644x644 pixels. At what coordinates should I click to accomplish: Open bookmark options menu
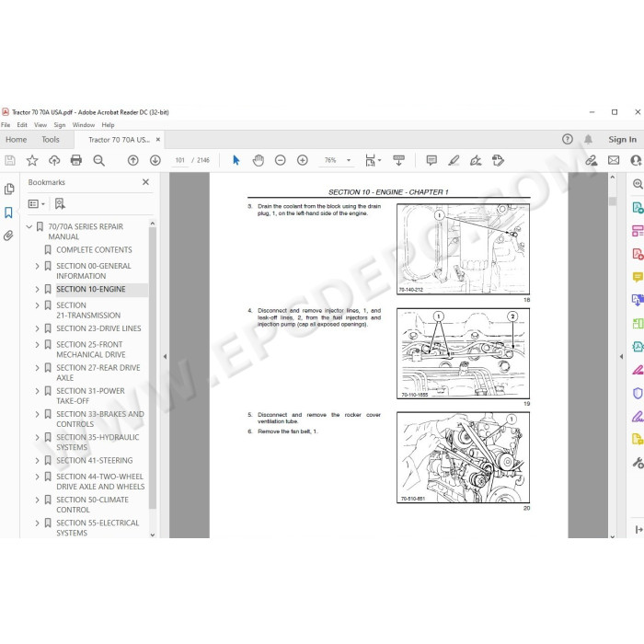(x=37, y=203)
